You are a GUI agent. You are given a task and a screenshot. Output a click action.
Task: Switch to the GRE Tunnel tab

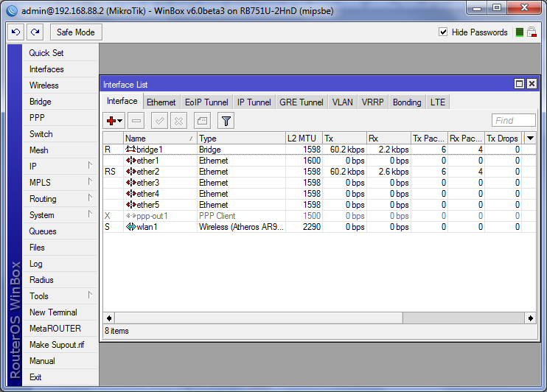(x=302, y=102)
